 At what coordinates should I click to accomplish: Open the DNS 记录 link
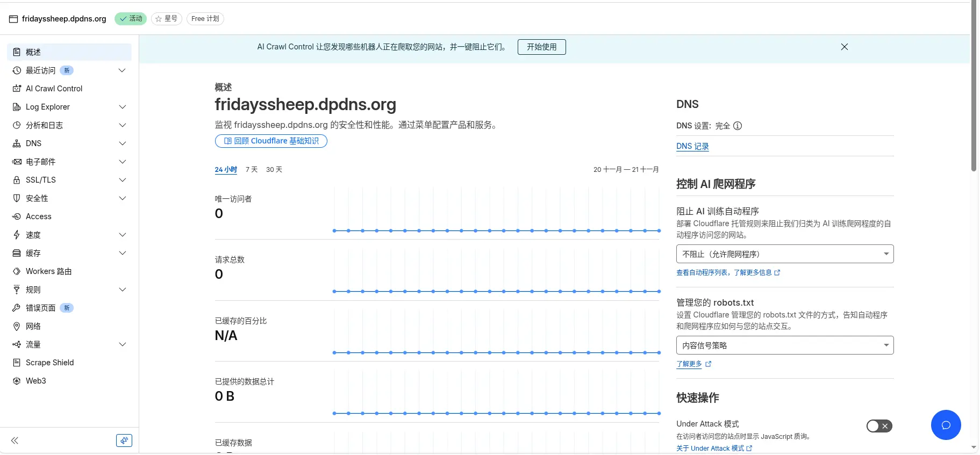pos(692,146)
